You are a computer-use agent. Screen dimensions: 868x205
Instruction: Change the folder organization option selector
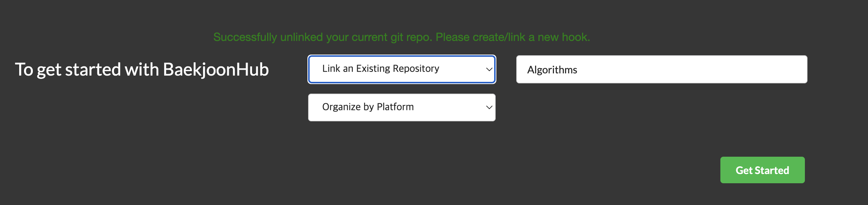pos(402,107)
